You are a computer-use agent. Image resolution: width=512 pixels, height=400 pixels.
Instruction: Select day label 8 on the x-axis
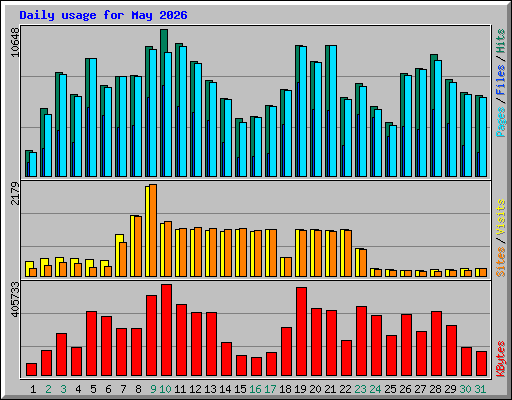point(138,389)
